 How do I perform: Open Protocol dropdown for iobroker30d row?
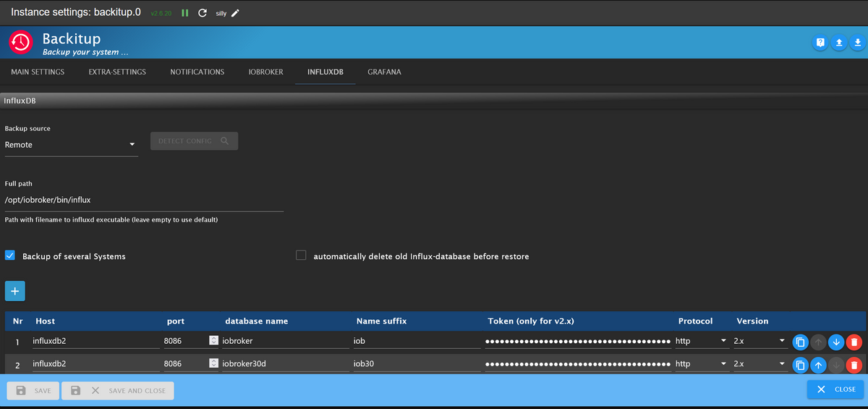(x=701, y=364)
